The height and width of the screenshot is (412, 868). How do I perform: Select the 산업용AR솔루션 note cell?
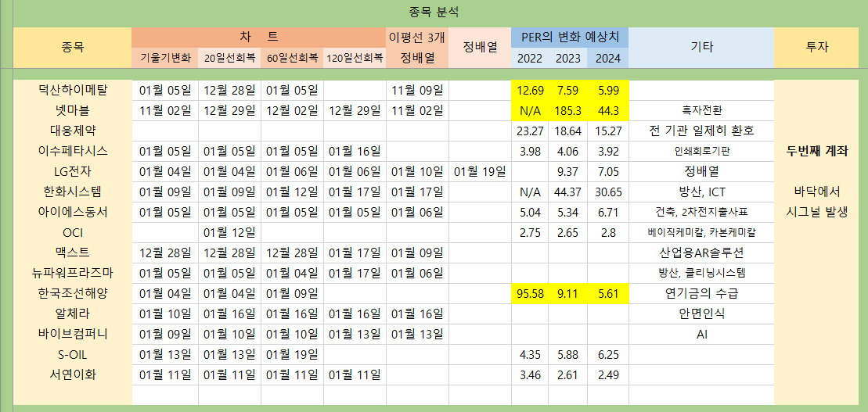click(701, 253)
